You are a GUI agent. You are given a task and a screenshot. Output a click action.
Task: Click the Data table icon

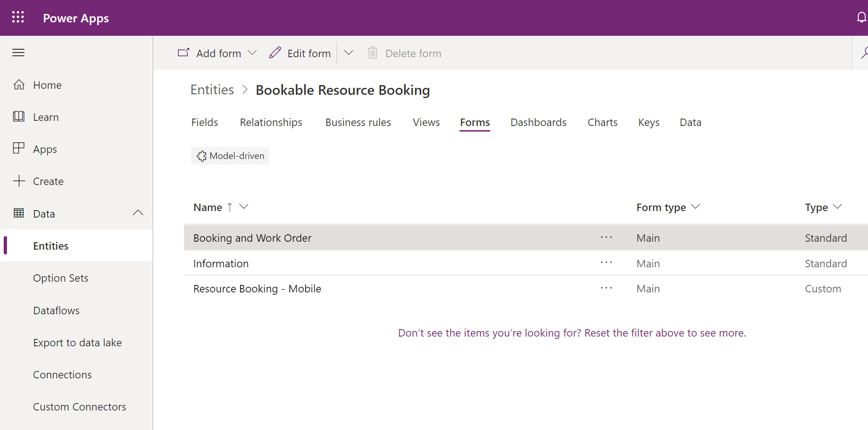point(19,213)
